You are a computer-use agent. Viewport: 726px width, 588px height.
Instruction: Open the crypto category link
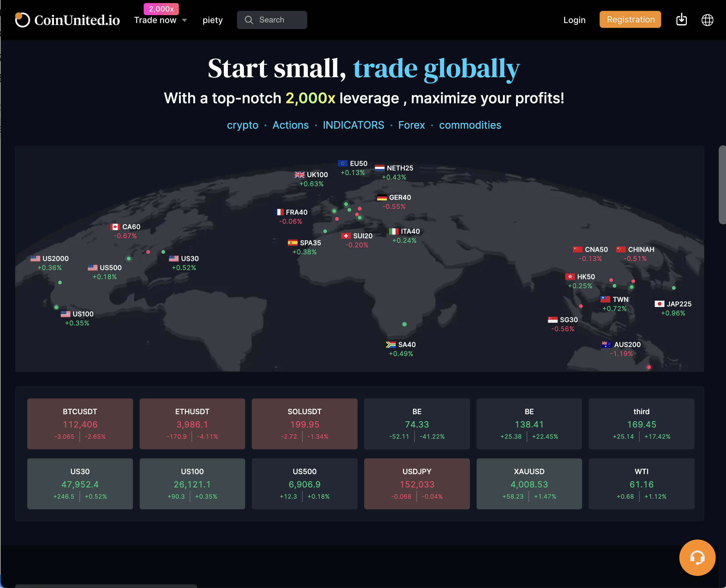click(x=242, y=125)
